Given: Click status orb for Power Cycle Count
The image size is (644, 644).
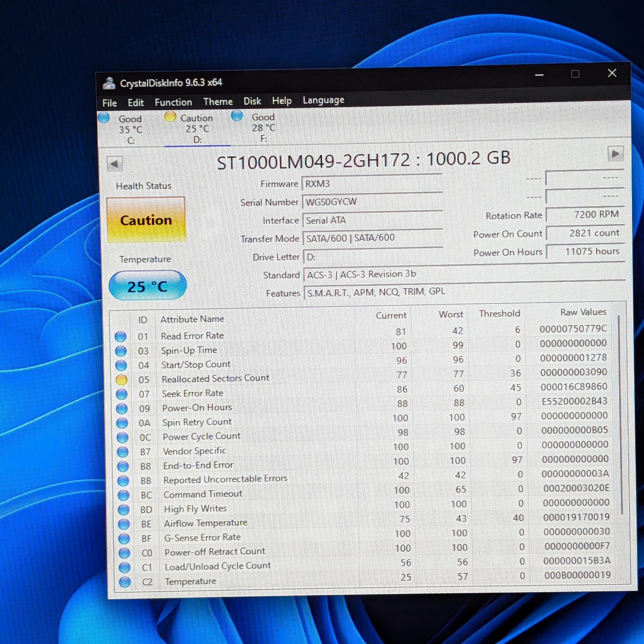Looking at the screenshot, I should [x=122, y=437].
